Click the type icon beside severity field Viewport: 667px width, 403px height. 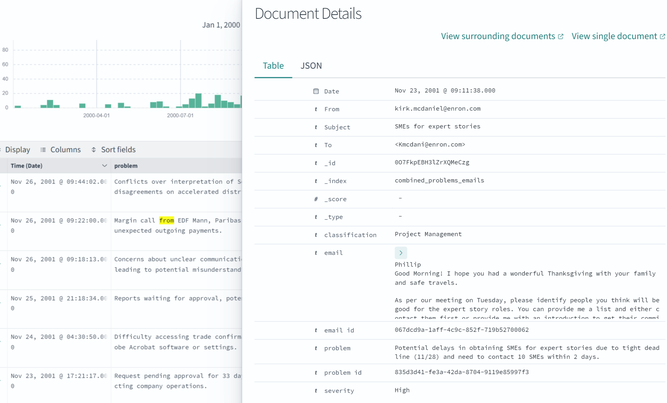click(316, 391)
